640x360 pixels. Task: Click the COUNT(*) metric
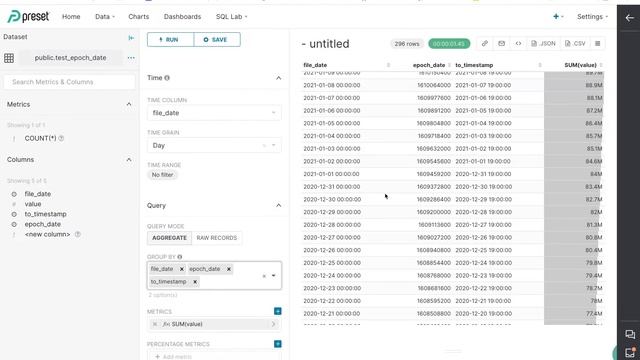[x=40, y=138]
